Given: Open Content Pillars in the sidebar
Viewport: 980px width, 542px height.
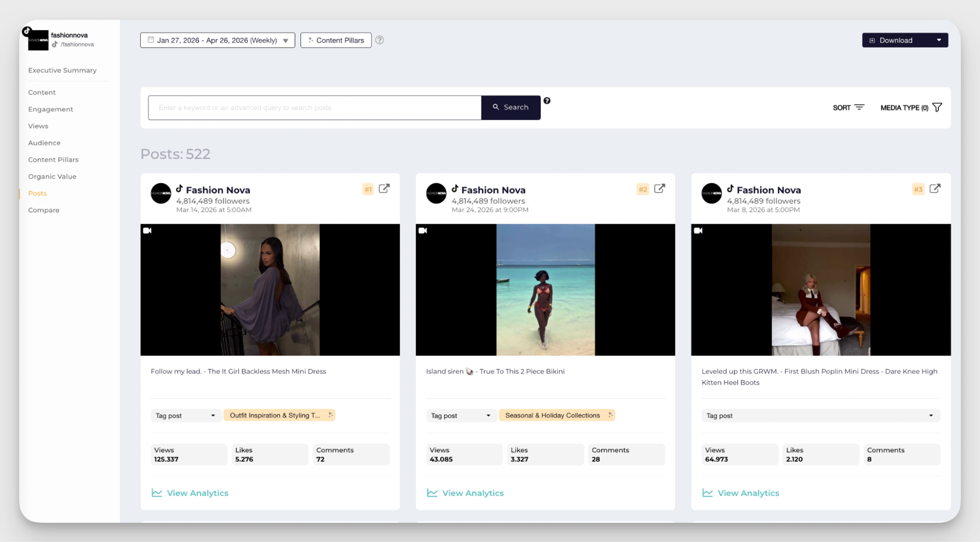Looking at the screenshot, I should pos(53,159).
